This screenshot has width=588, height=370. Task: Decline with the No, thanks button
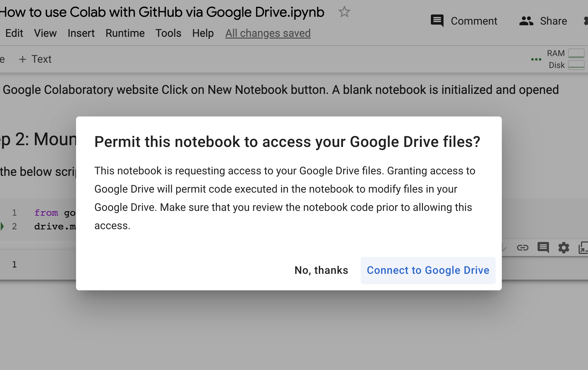pyautogui.click(x=321, y=270)
